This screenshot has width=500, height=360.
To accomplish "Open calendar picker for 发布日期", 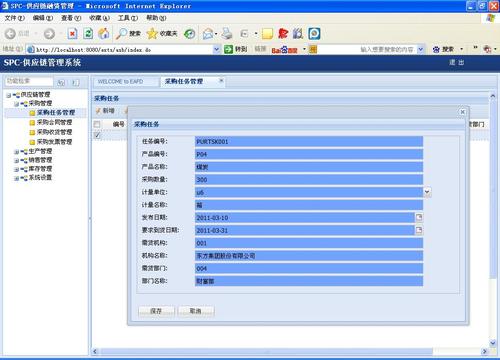I will pyautogui.click(x=419, y=217).
